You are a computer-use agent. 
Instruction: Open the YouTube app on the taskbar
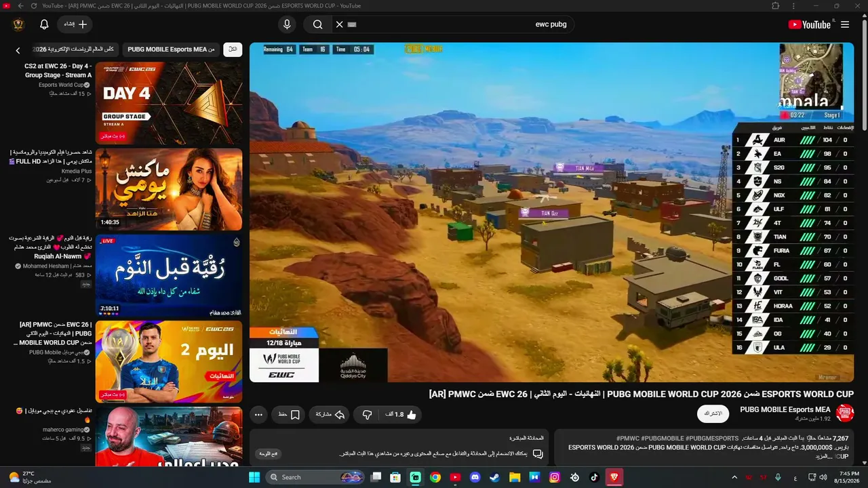[x=455, y=477]
